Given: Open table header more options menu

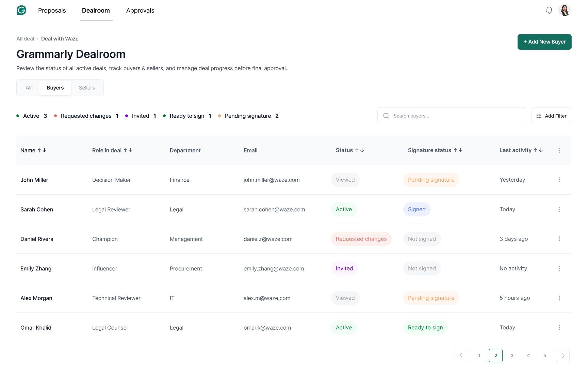Looking at the screenshot, I should pyautogui.click(x=559, y=150).
